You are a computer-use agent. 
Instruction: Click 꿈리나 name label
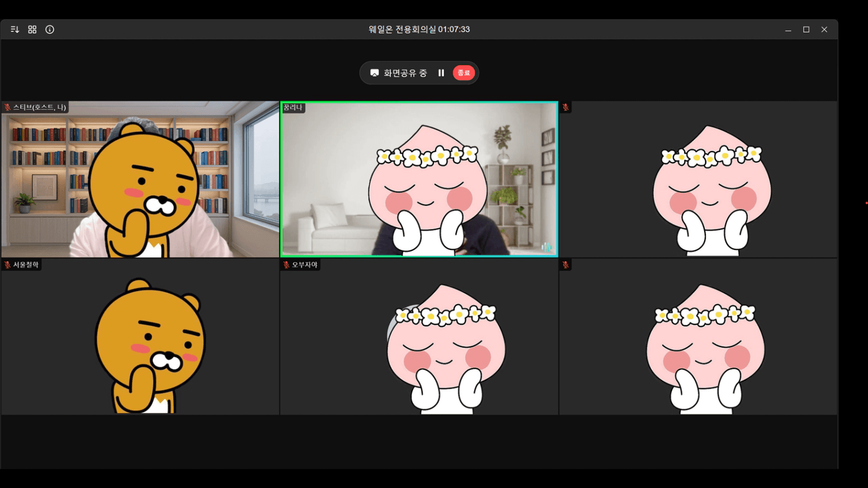click(x=293, y=107)
